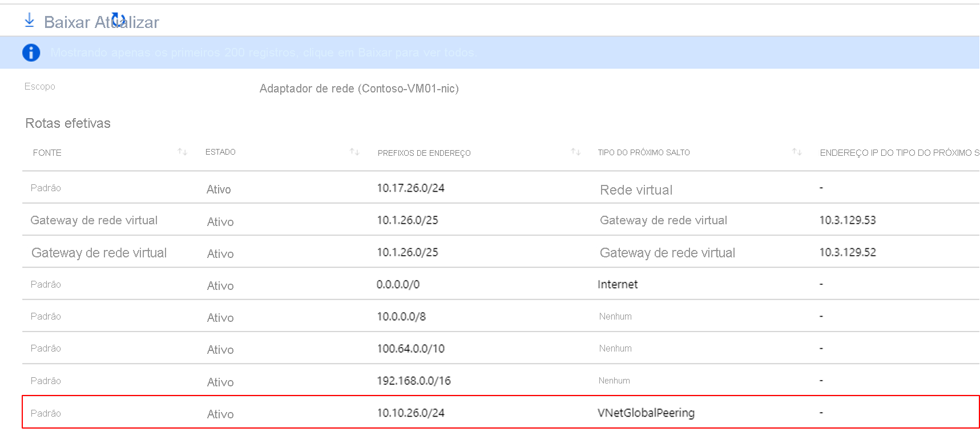
Task: Click Gateway de rede virtual hop type in the 10.3.129.53 row
Action: tap(663, 220)
